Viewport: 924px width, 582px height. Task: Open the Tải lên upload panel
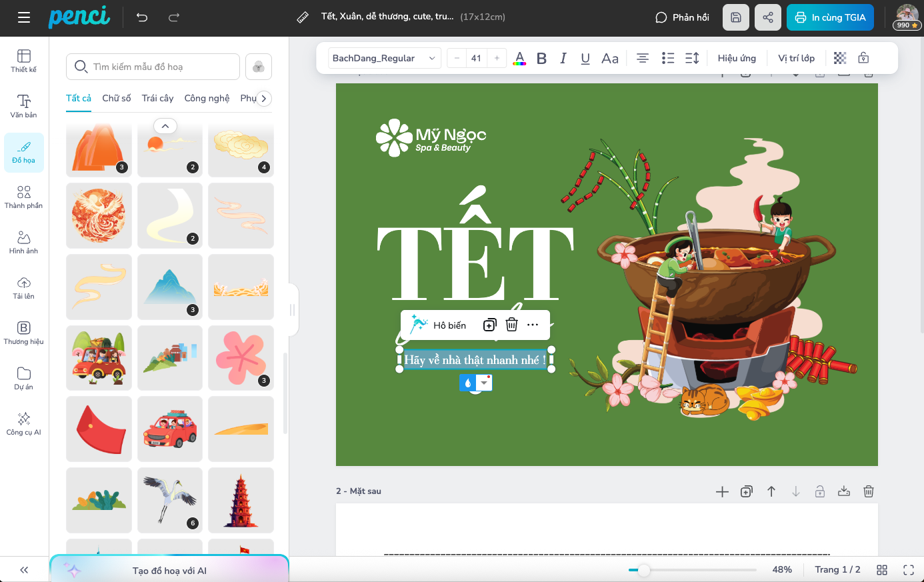coord(24,287)
